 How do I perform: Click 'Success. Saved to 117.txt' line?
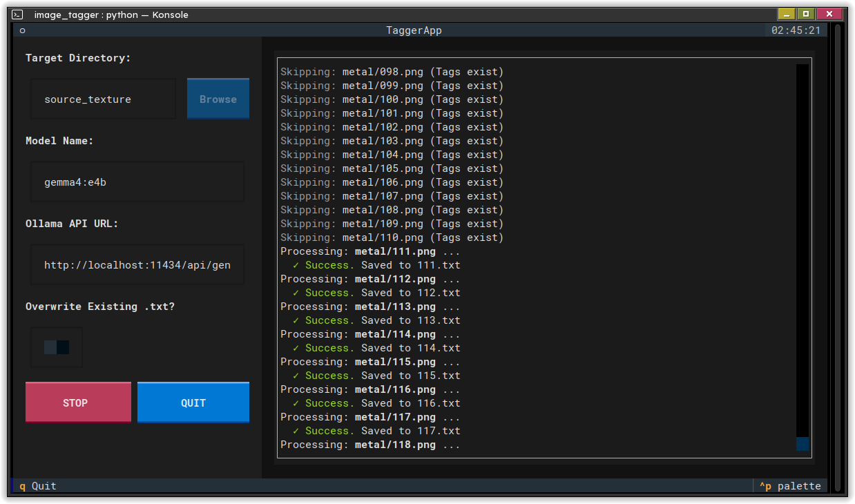click(376, 431)
